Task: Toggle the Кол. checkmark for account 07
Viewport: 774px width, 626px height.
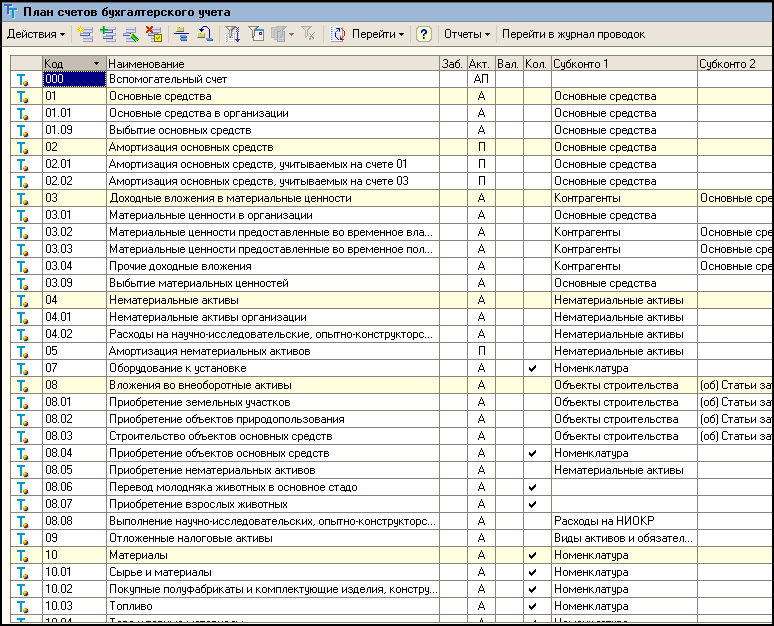Action: point(532,368)
